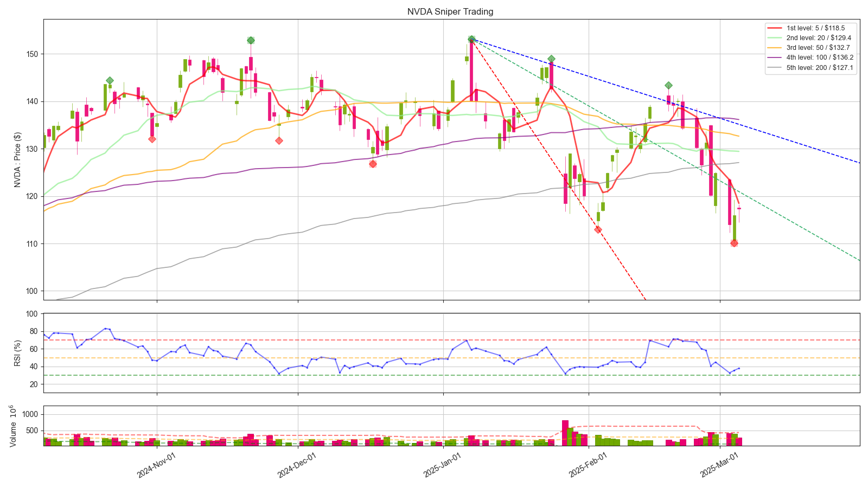Click the 80 tick on RSI axis
This screenshot has width=868, height=488.
[34, 331]
